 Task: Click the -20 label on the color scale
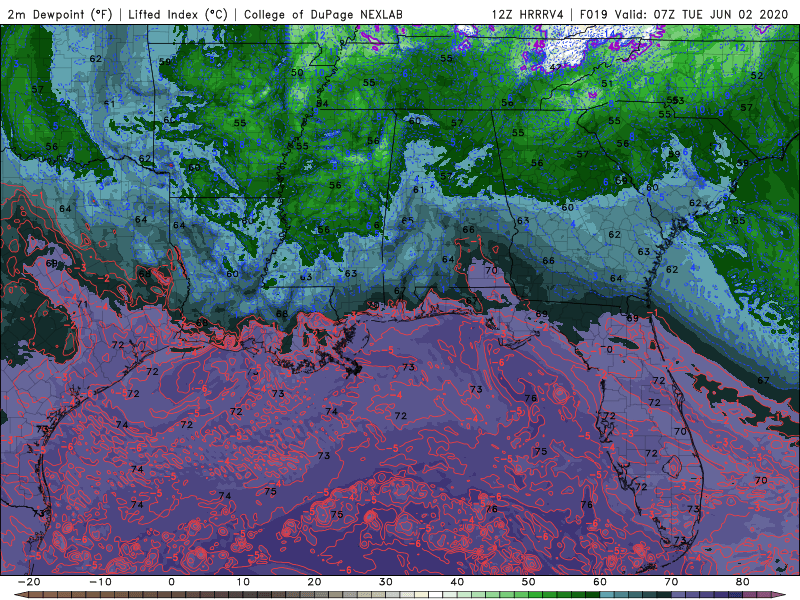(x=28, y=582)
